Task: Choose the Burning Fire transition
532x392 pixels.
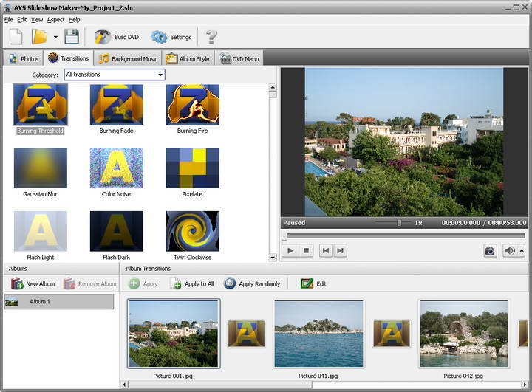Action: (x=192, y=109)
